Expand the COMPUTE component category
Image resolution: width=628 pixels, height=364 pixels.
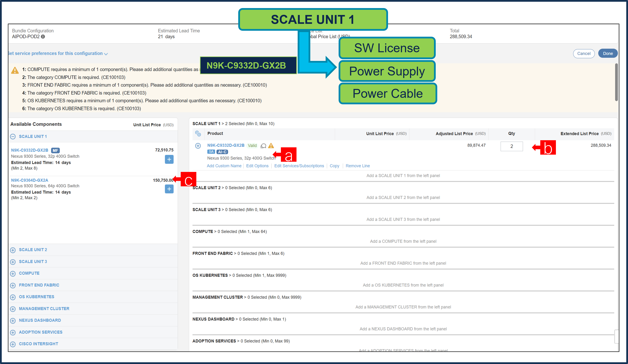13,273
